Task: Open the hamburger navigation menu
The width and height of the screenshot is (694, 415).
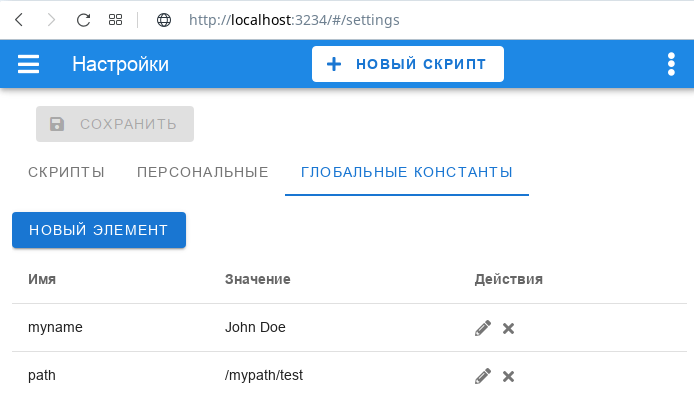Action: pos(28,64)
